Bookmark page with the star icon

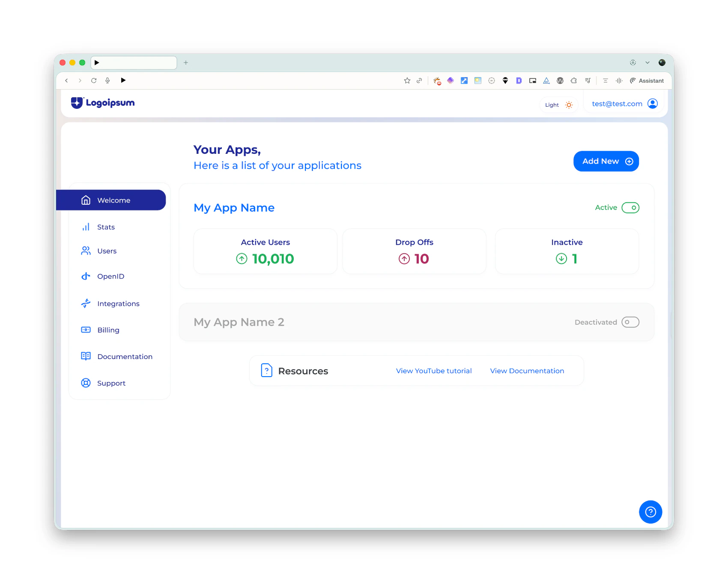(x=407, y=81)
